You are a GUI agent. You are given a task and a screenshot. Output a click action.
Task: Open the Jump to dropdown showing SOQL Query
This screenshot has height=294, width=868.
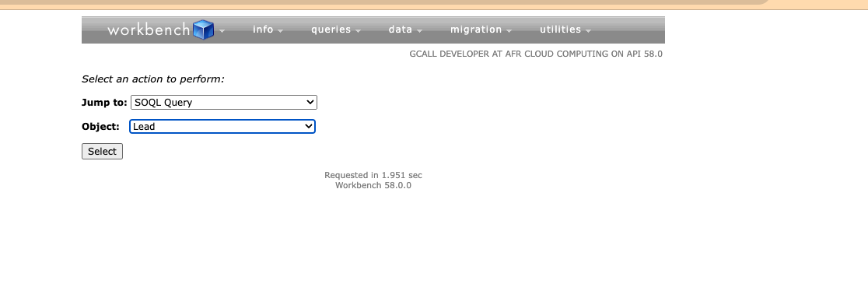coord(224,103)
